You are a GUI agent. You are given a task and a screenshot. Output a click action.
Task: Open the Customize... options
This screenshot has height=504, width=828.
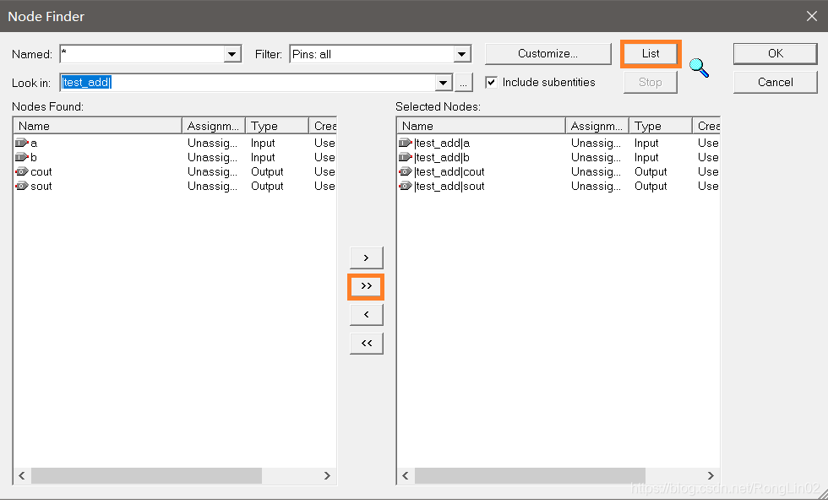click(x=547, y=54)
